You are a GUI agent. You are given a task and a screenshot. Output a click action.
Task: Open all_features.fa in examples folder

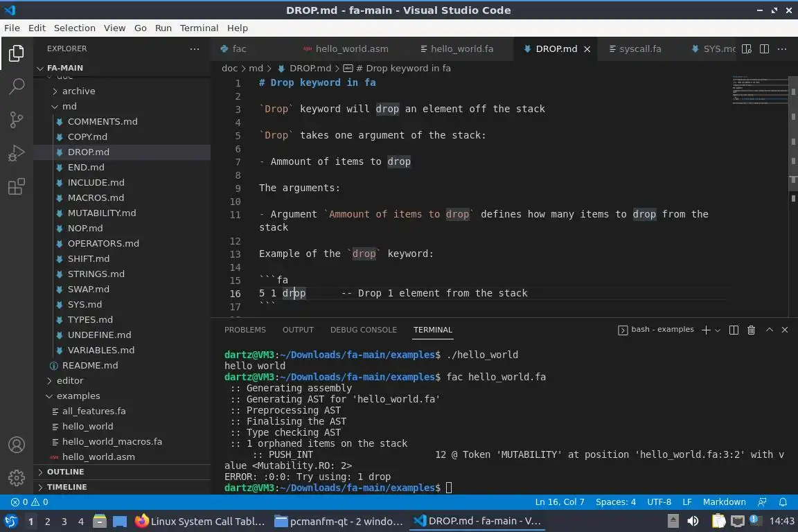tap(122, 411)
